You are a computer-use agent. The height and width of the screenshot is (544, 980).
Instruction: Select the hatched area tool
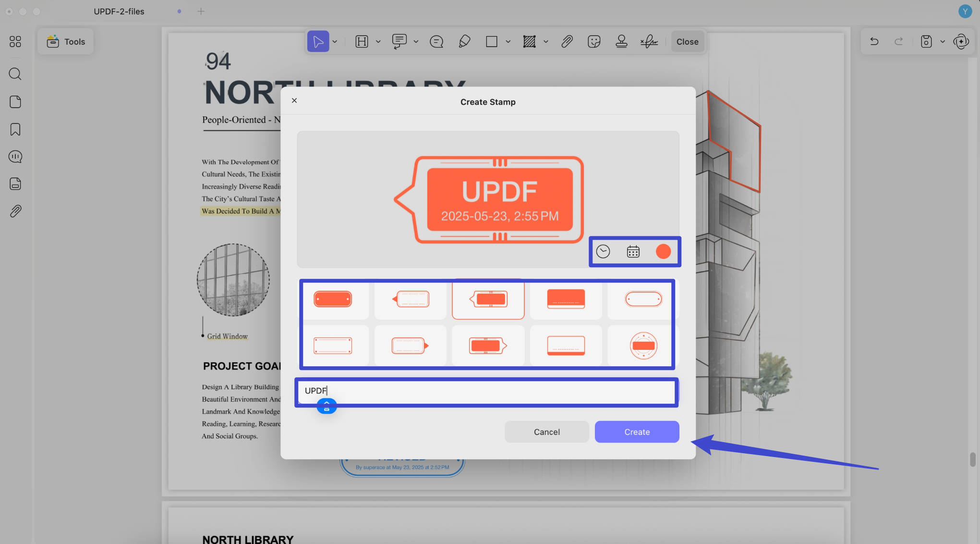pyautogui.click(x=529, y=42)
